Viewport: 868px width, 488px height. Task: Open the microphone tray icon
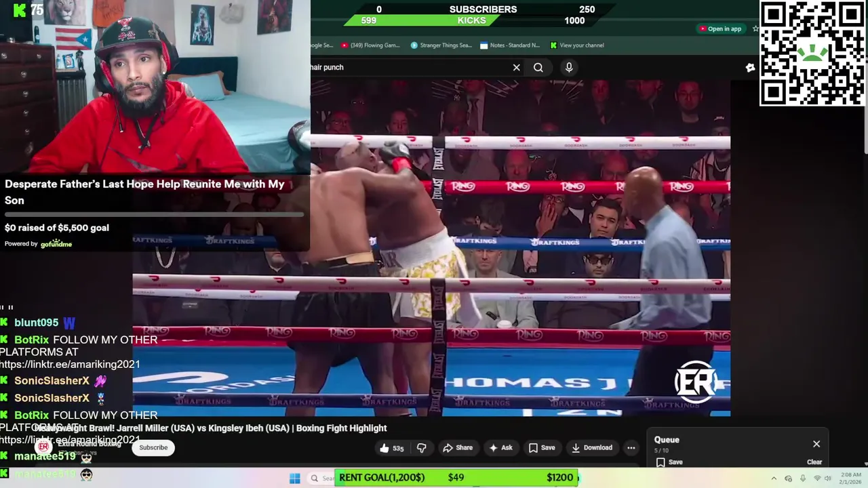pyautogui.click(x=803, y=479)
